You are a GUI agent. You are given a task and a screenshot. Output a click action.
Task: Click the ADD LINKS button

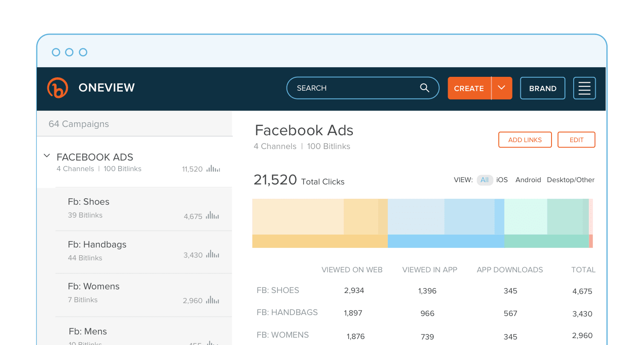525,140
